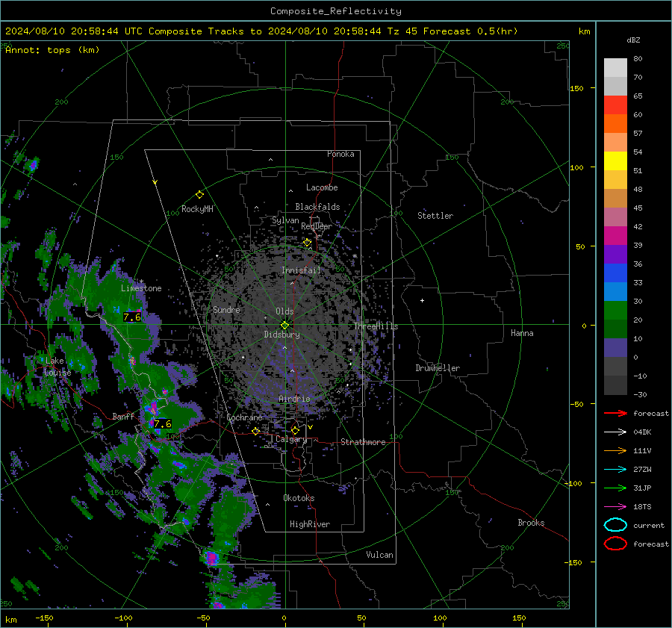Screen dimensions: 672x628
Task: Click the 20 dBZ green color swatch
Action: tap(615, 310)
